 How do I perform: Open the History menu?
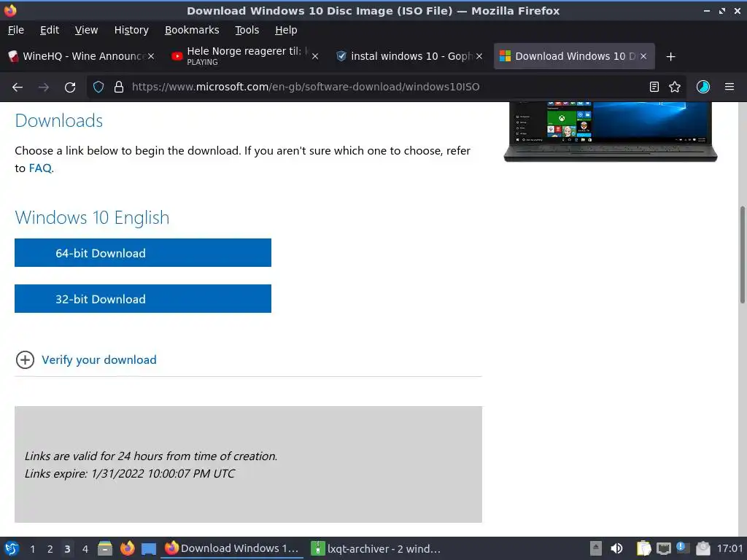[x=131, y=30]
